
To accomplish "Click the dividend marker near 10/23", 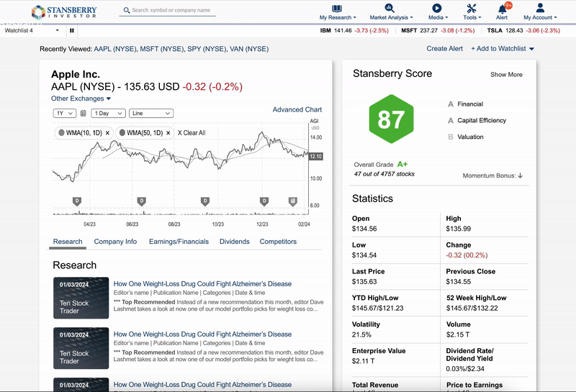I will (x=205, y=201).
